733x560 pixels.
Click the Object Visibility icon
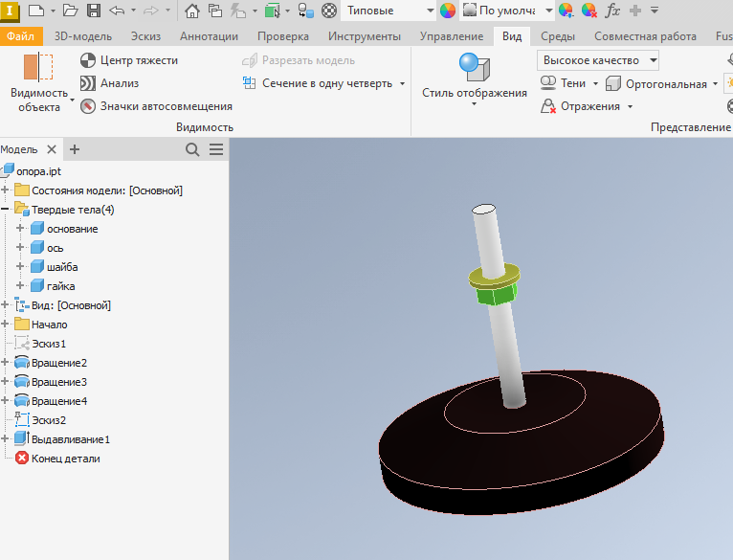click(38, 67)
